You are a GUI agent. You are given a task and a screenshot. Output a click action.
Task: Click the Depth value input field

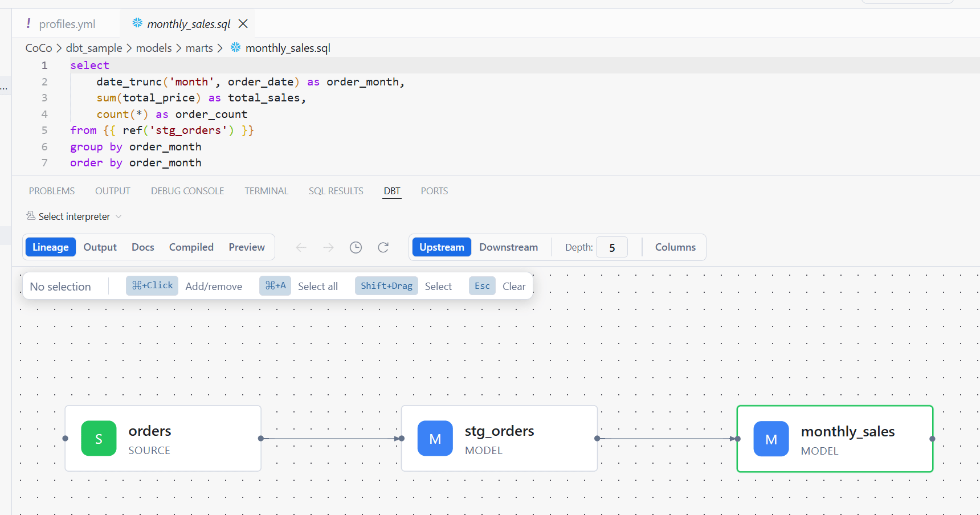point(612,247)
